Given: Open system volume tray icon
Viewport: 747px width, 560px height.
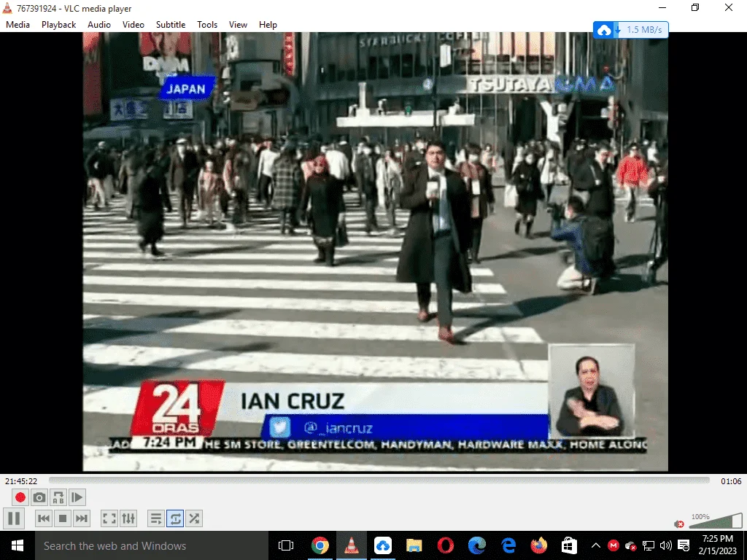Looking at the screenshot, I should tap(666, 545).
